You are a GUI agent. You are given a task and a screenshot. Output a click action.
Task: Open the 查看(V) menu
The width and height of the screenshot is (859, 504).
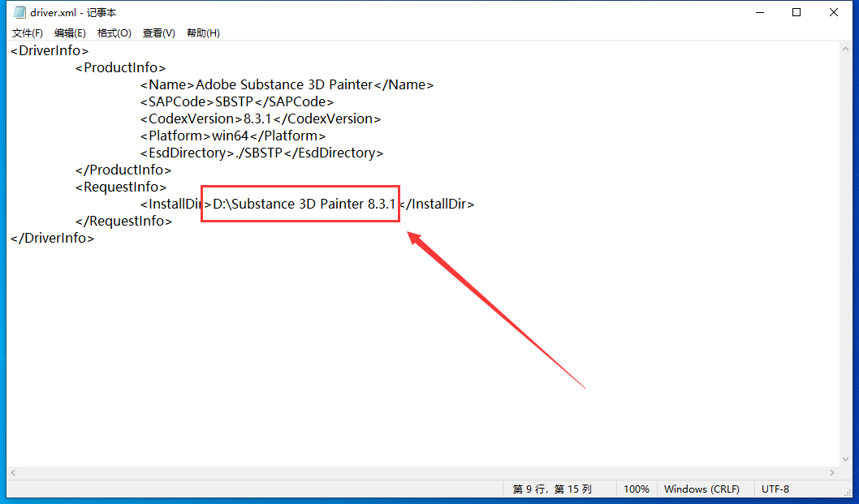click(x=159, y=32)
